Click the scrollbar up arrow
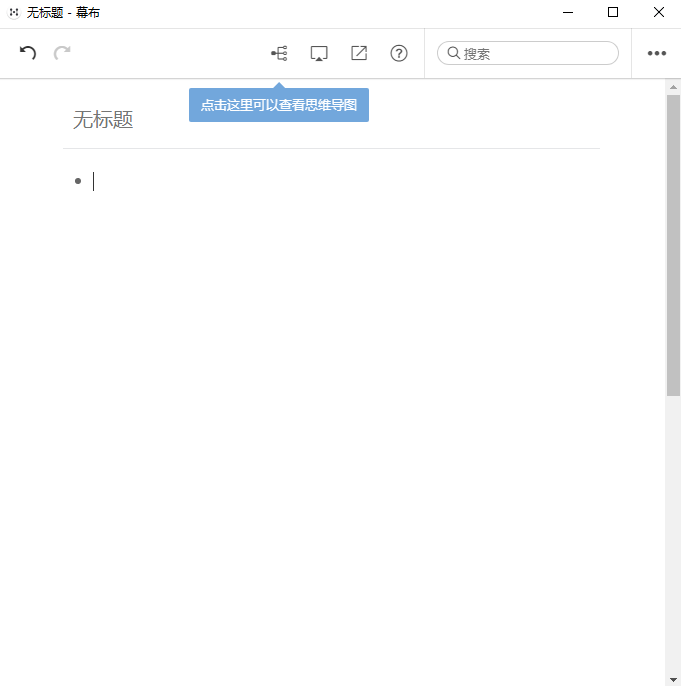 coord(673,87)
